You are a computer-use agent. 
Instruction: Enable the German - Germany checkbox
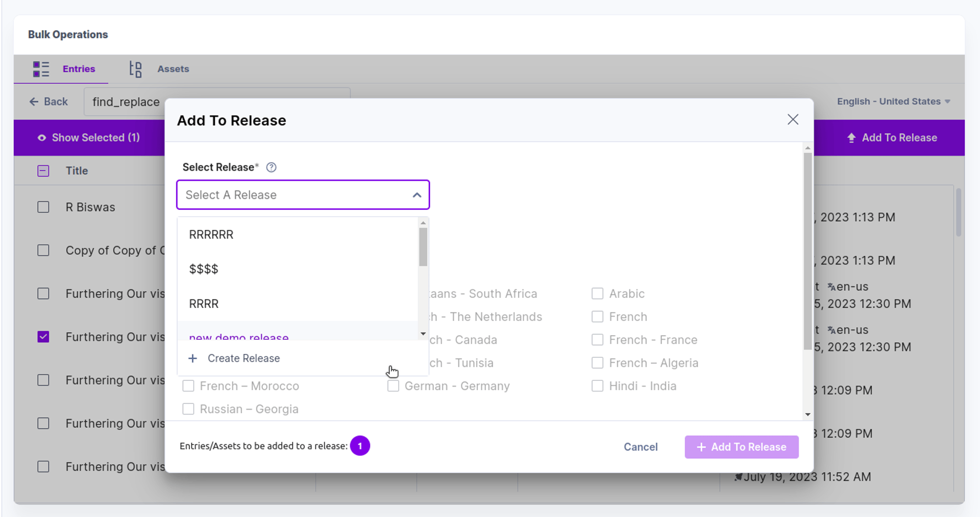(393, 385)
